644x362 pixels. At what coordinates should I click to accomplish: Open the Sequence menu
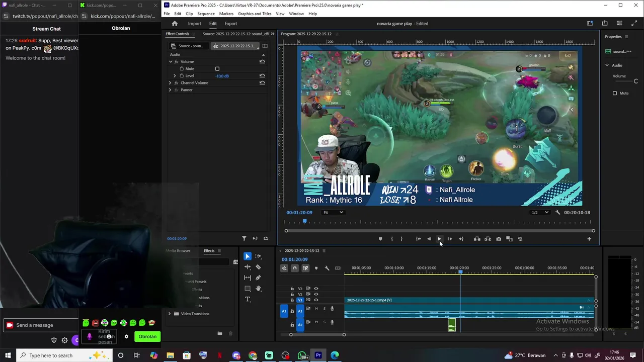pyautogui.click(x=206, y=14)
